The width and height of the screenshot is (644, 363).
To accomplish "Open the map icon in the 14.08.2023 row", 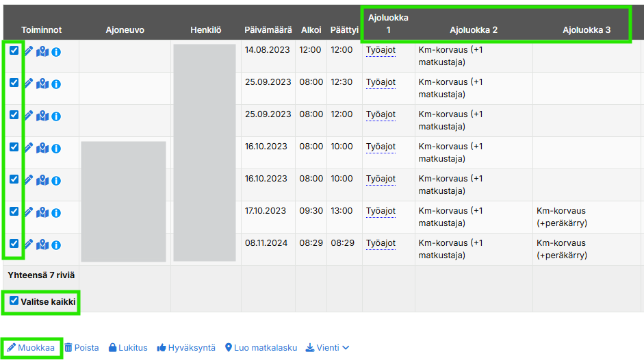I will pos(42,51).
